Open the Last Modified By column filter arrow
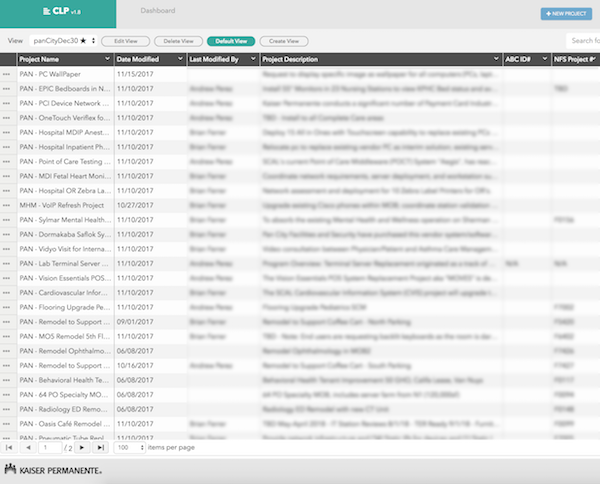The image size is (600, 484). point(253,59)
